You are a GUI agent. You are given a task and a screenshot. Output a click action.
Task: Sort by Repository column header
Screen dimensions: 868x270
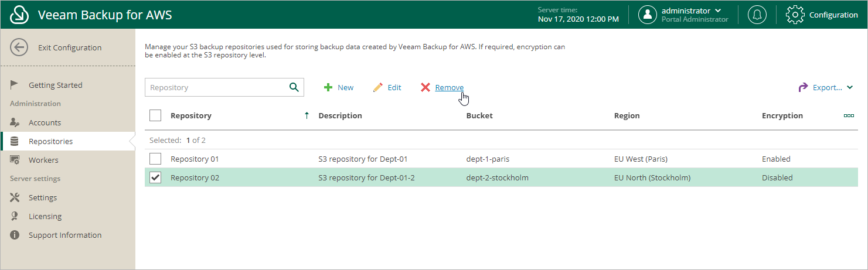click(191, 115)
